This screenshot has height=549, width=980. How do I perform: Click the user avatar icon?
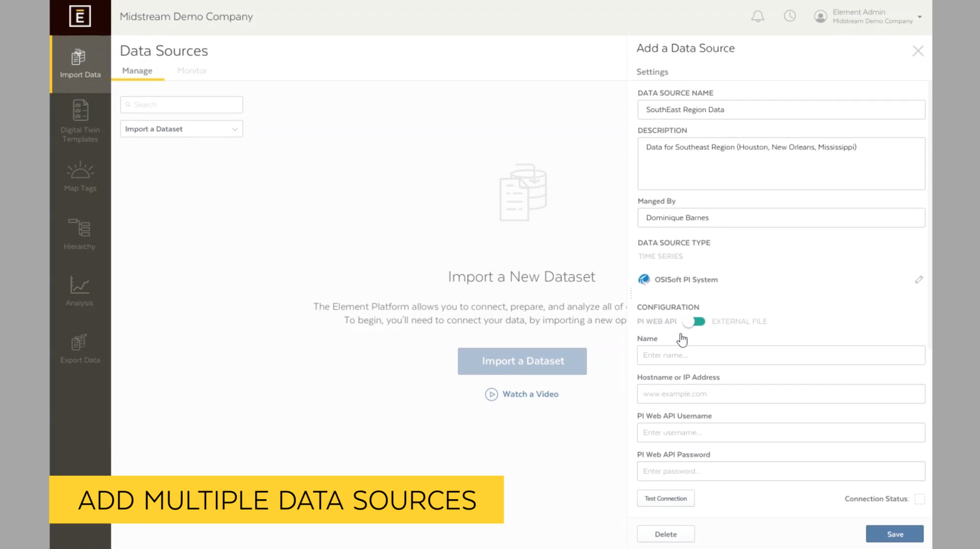[820, 16]
